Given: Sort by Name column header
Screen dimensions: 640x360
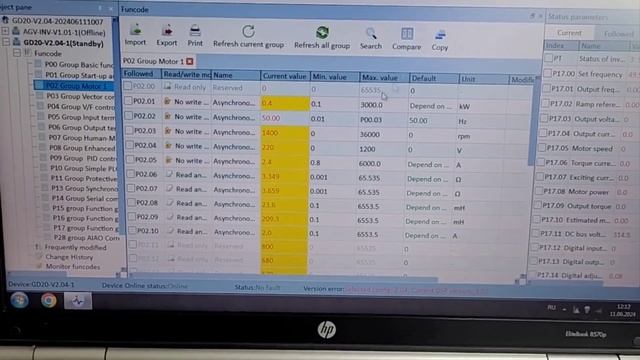Looking at the screenshot, I should (x=236, y=75).
